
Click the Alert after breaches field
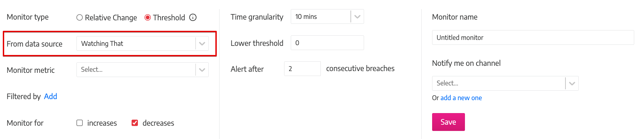[x=302, y=69]
